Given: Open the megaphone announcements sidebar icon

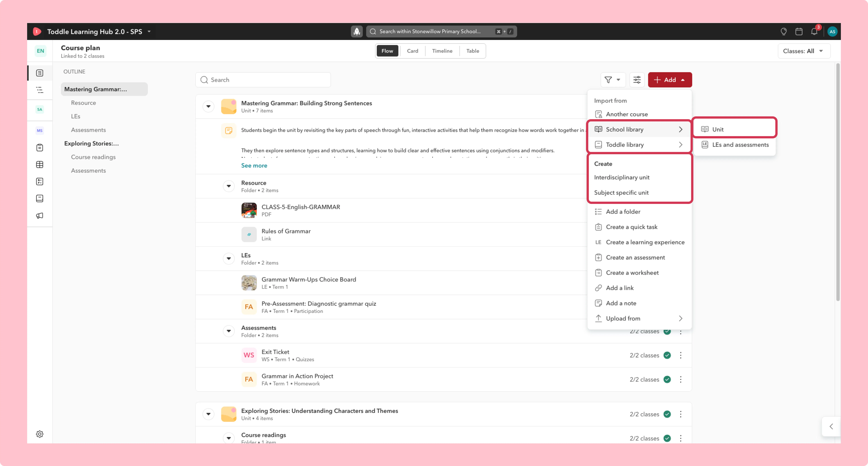Looking at the screenshot, I should pos(40,215).
